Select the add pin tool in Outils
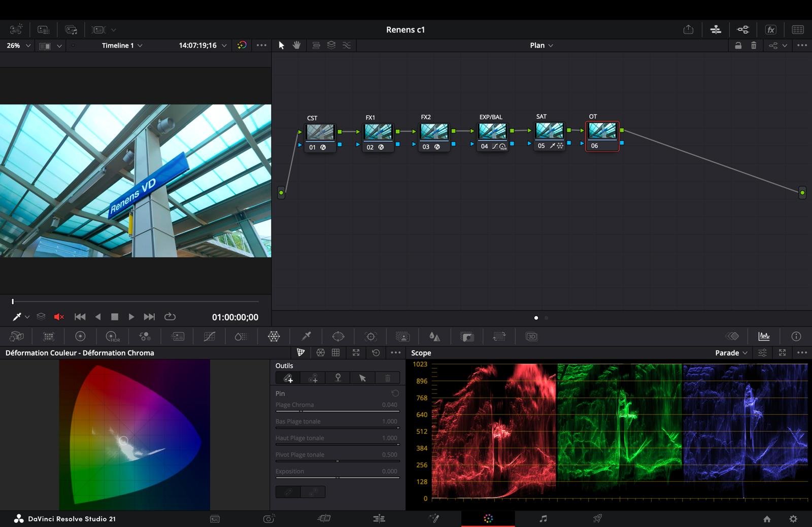The height and width of the screenshot is (527, 812). point(288,378)
